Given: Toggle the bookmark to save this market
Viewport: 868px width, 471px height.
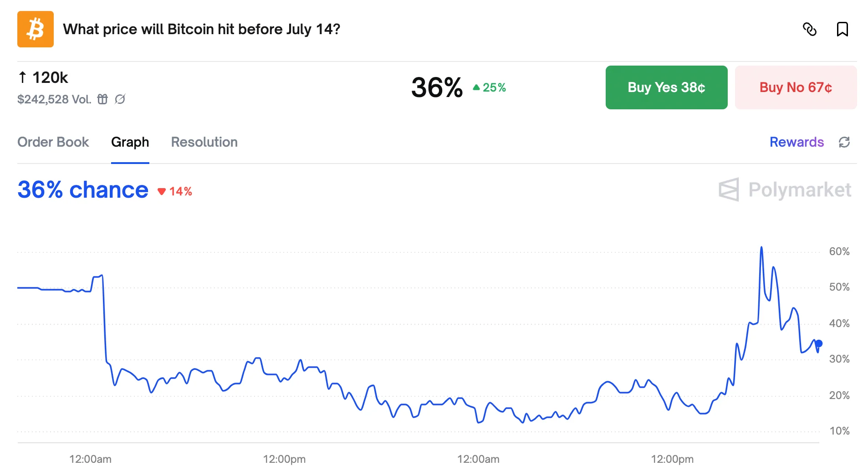Looking at the screenshot, I should click(x=843, y=29).
